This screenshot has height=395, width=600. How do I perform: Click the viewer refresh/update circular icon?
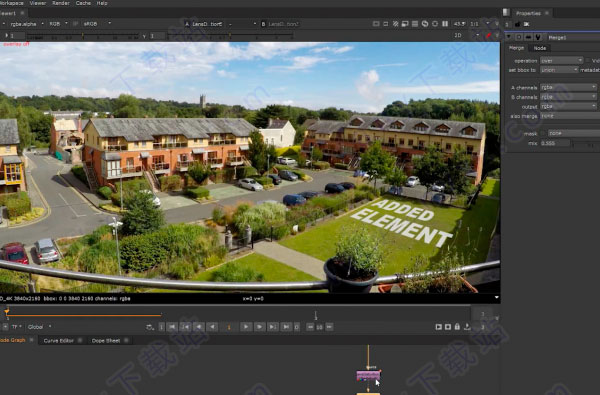pos(425,24)
